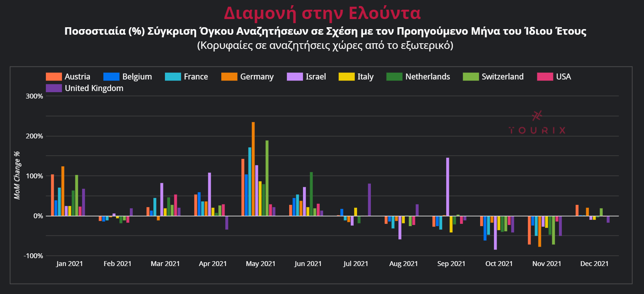Click the Belgium blue legend swatch
644x294 pixels.
pyautogui.click(x=111, y=77)
